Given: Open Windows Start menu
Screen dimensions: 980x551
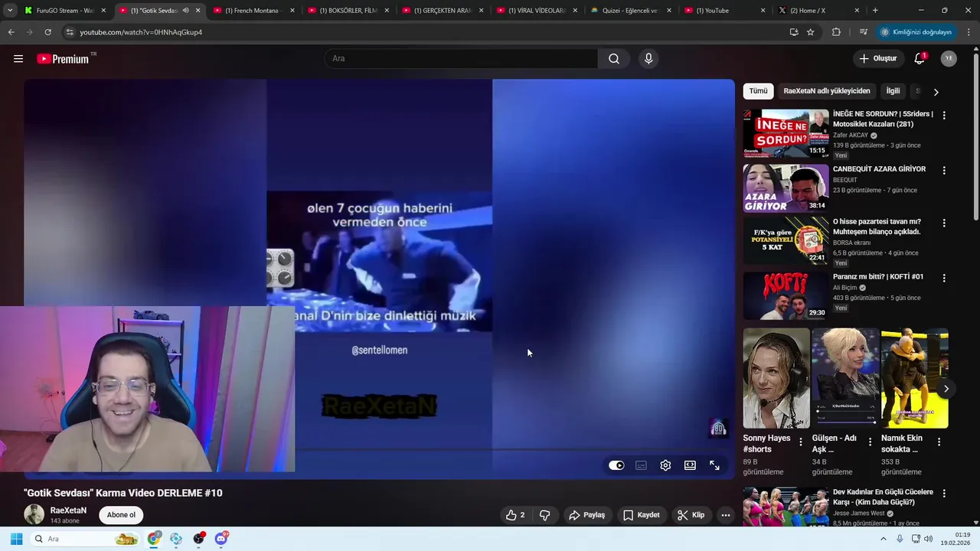Looking at the screenshot, I should [16, 539].
